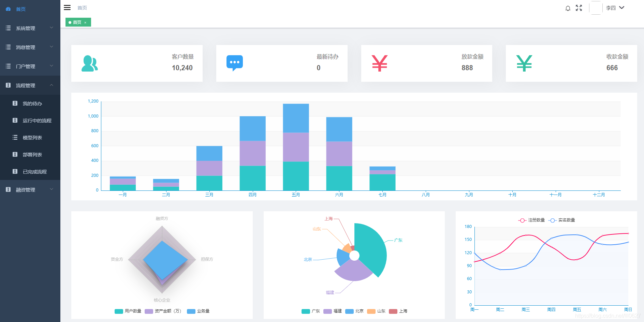The image size is (644, 322).
Task: Click the hamburger menu collapse icon
Action: pos(67,7)
